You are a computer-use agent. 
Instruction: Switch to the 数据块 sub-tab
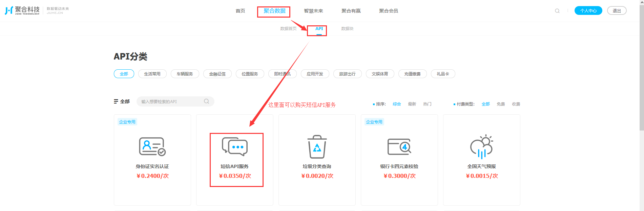point(347,29)
